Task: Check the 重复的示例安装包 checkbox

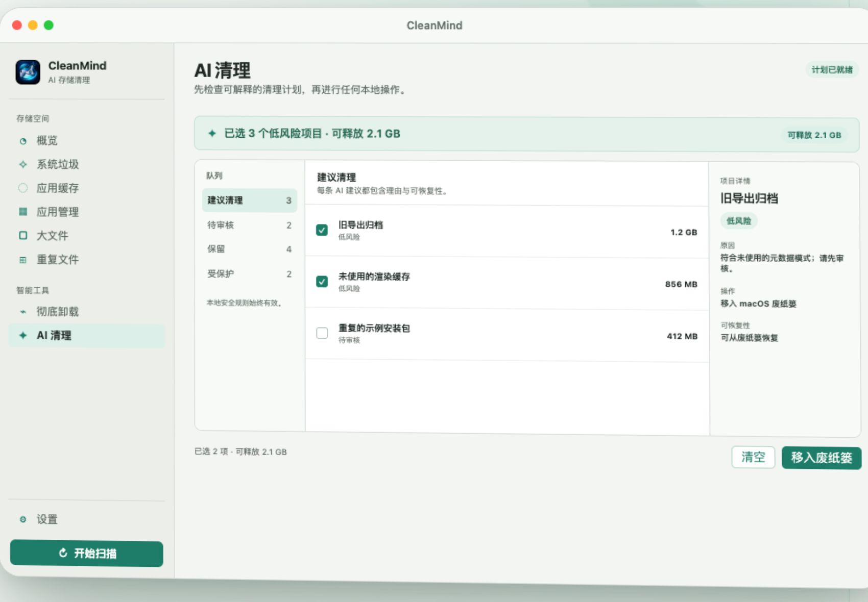Action: 322,333
